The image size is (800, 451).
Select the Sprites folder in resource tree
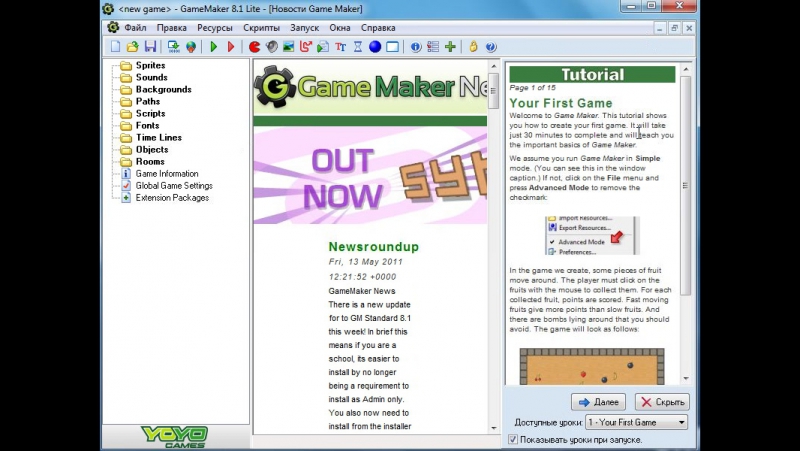pyautogui.click(x=150, y=65)
